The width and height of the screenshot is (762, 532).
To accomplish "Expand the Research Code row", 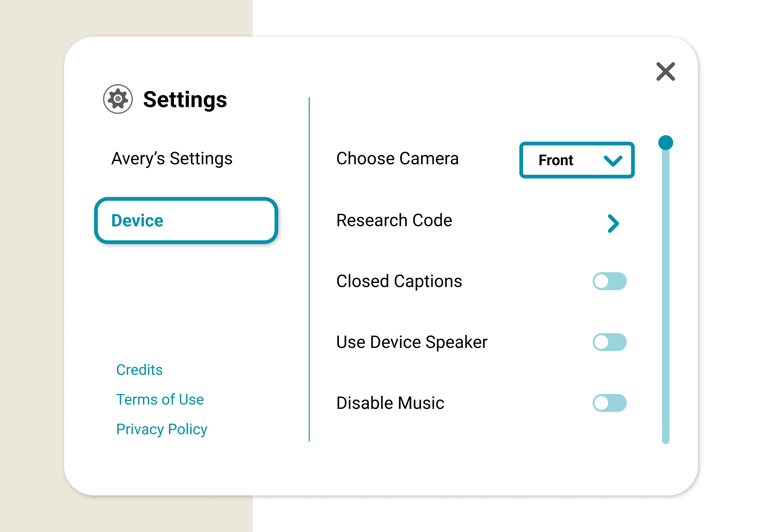I will pyautogui.click(x=394, y=220).
